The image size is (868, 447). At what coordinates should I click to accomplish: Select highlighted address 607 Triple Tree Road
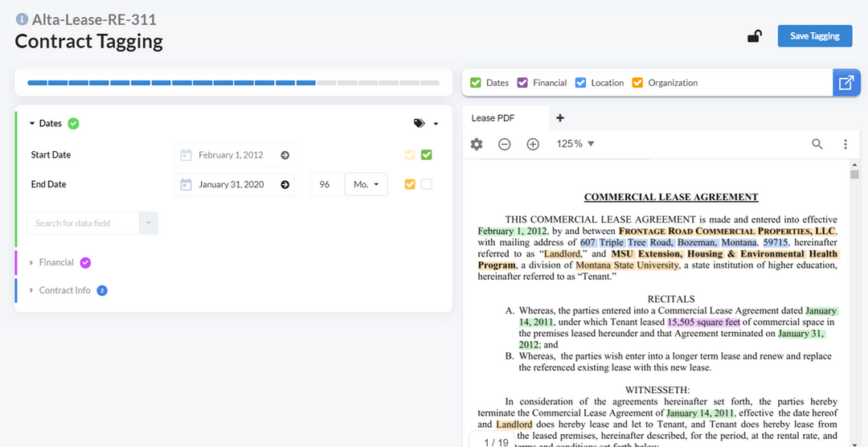point(625,243)
